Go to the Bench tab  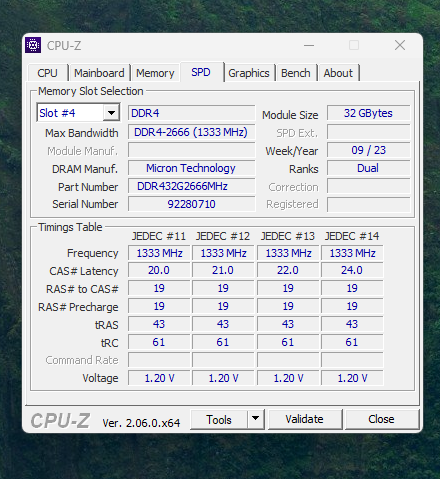tap(296, 73)
